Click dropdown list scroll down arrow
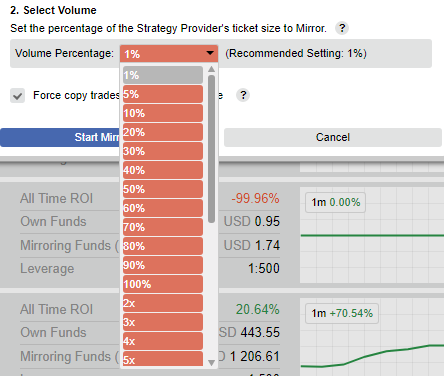The width and height of the screenshot is (444, 376). pos(211,363)
